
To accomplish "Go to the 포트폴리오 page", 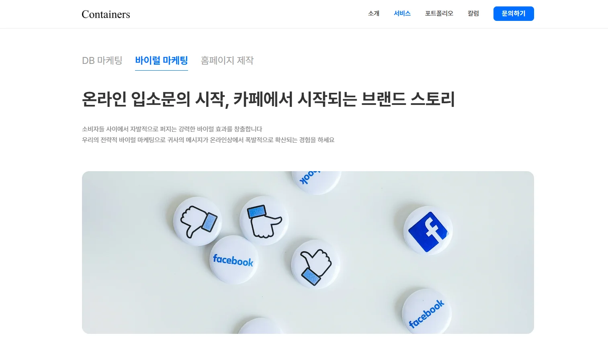I will click(439, 13).
